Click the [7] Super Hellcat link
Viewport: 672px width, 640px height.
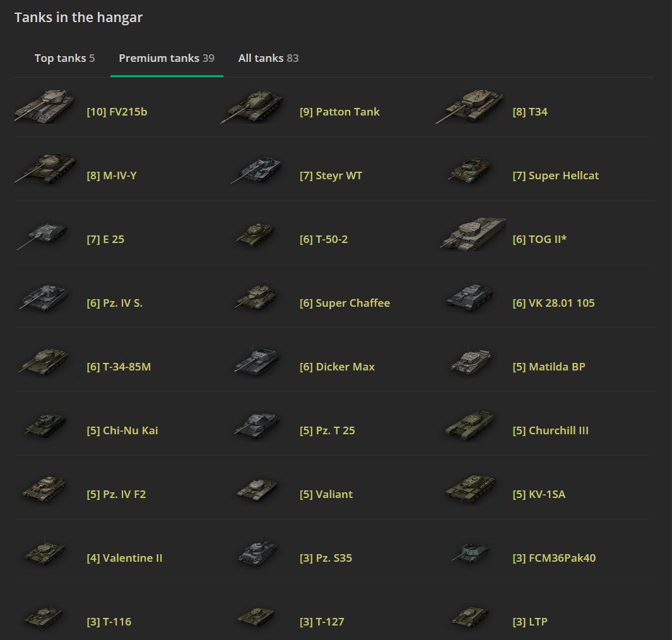point(555,175)
